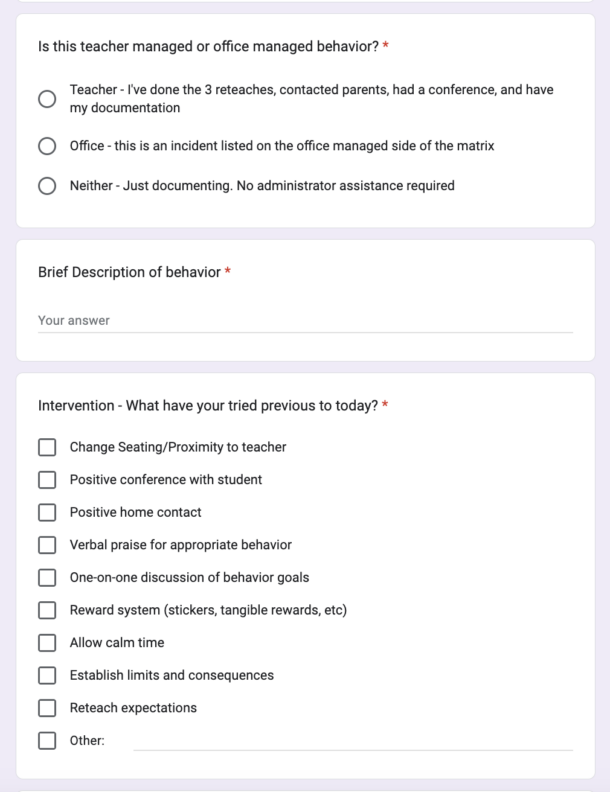Check the 'Allow calm time' box
The image size is (610, 792).
click(x=47, y=642)
